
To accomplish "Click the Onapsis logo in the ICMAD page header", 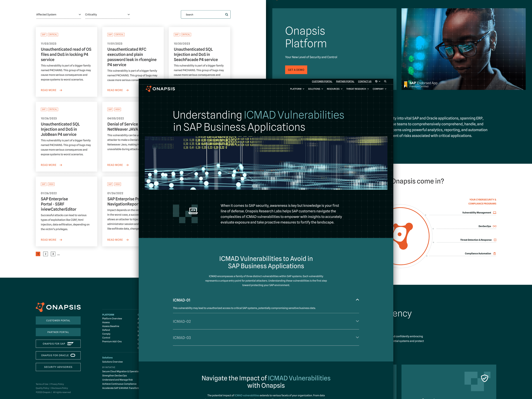I will 160,89.
